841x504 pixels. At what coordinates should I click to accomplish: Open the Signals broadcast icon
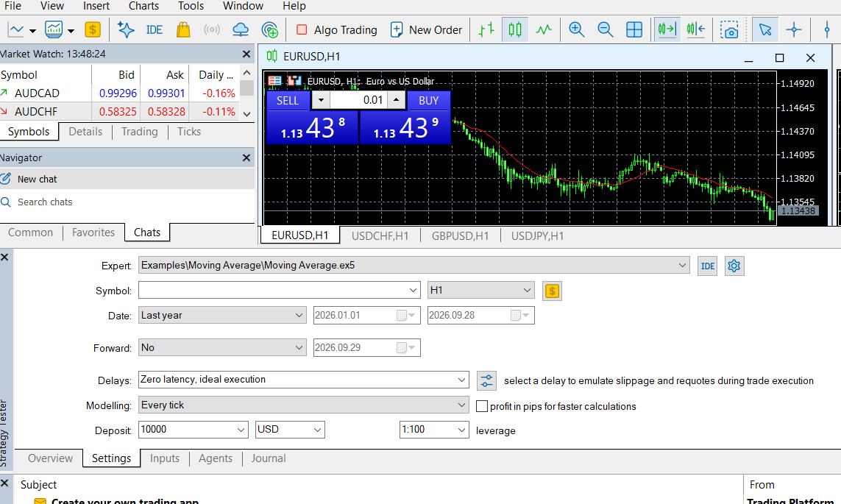(x=212, y=29)
